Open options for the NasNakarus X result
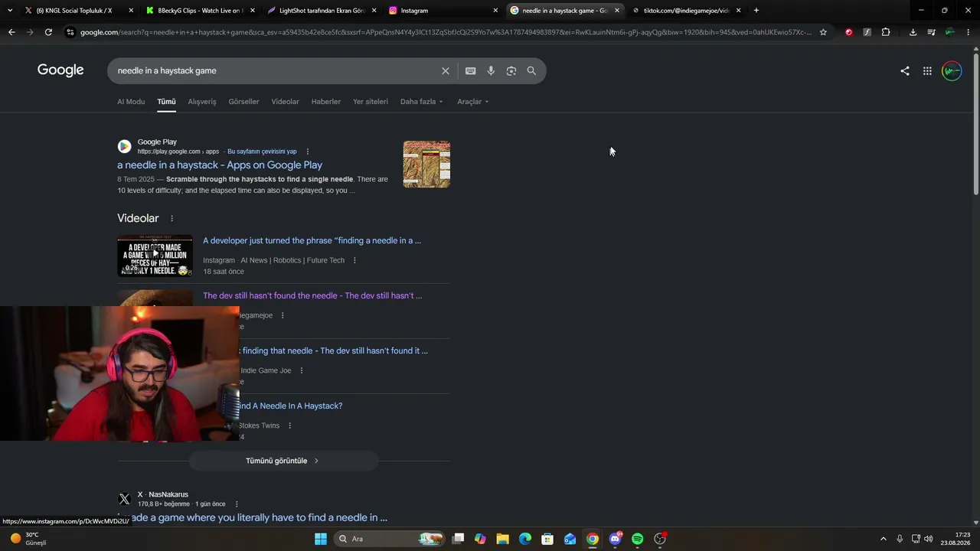Image resolution: width=980 pixels, height=551 pixels. (237, 504)
